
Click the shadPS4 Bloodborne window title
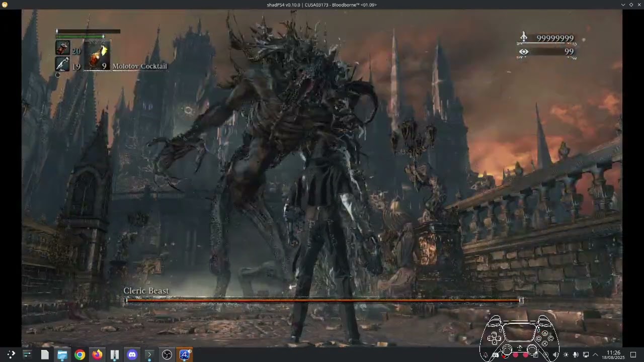(321, 5)
